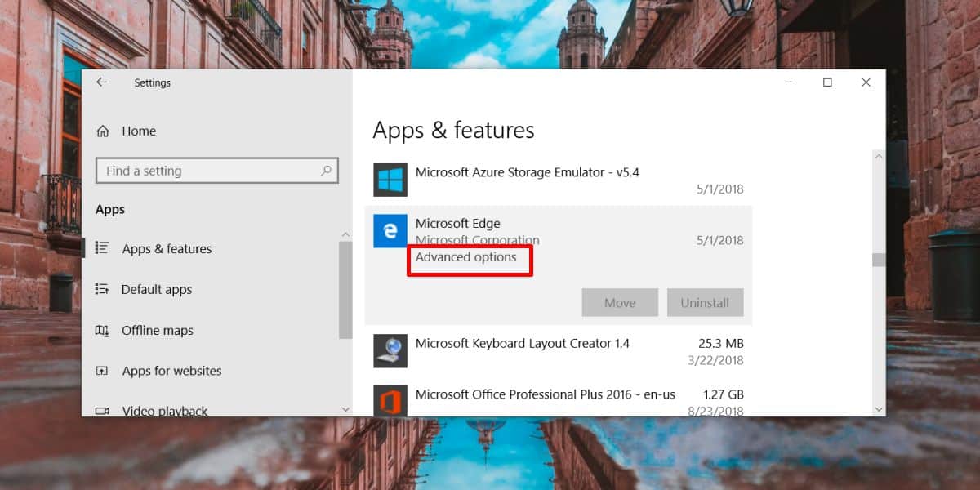Click the app list scroll up arrow
This screenshot has height=490, width=980.
878,157
